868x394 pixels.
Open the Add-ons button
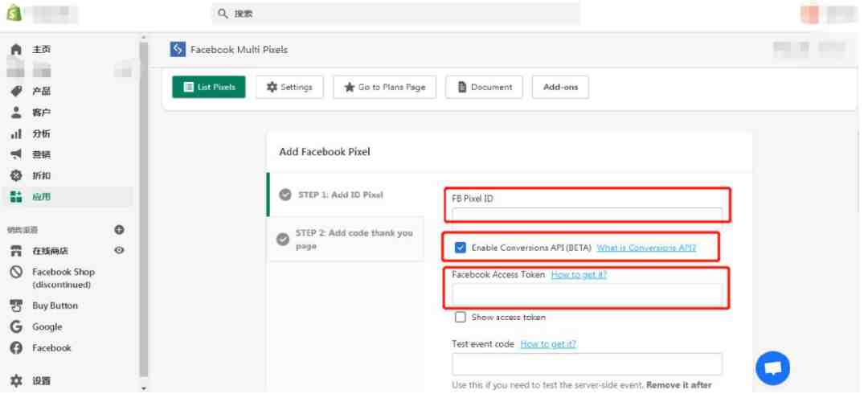click(x=560, y=87)
